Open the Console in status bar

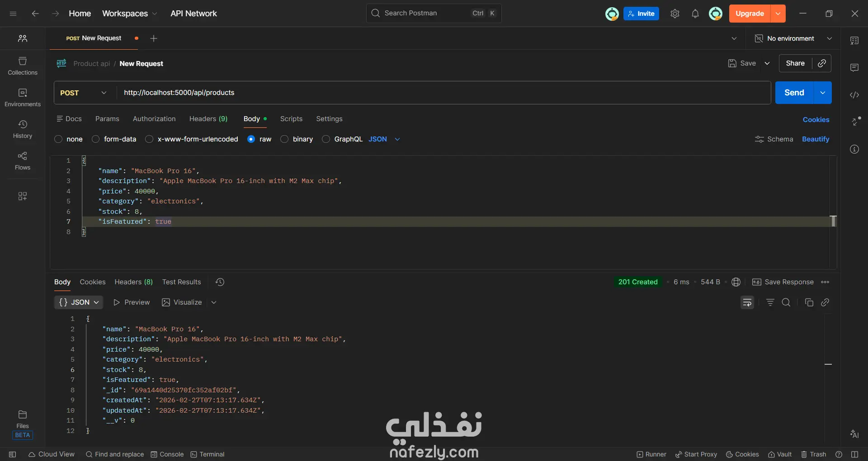coord(167,454)
